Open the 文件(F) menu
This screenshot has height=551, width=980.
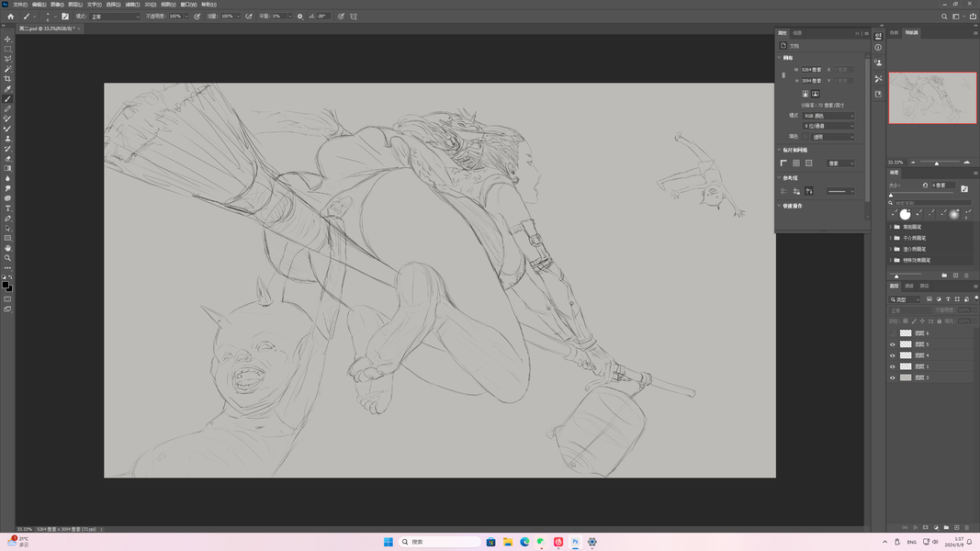coord(20,5)
